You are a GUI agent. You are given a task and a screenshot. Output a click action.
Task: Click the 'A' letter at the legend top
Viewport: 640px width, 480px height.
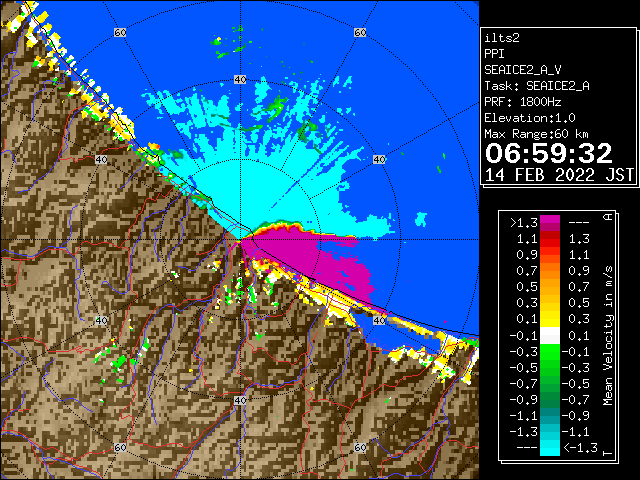[608, 217]
